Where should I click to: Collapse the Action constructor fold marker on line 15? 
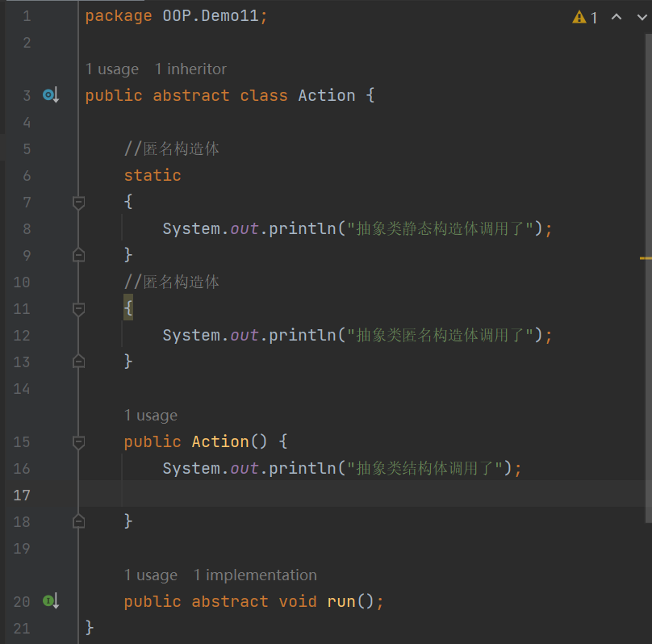point(78,442)
